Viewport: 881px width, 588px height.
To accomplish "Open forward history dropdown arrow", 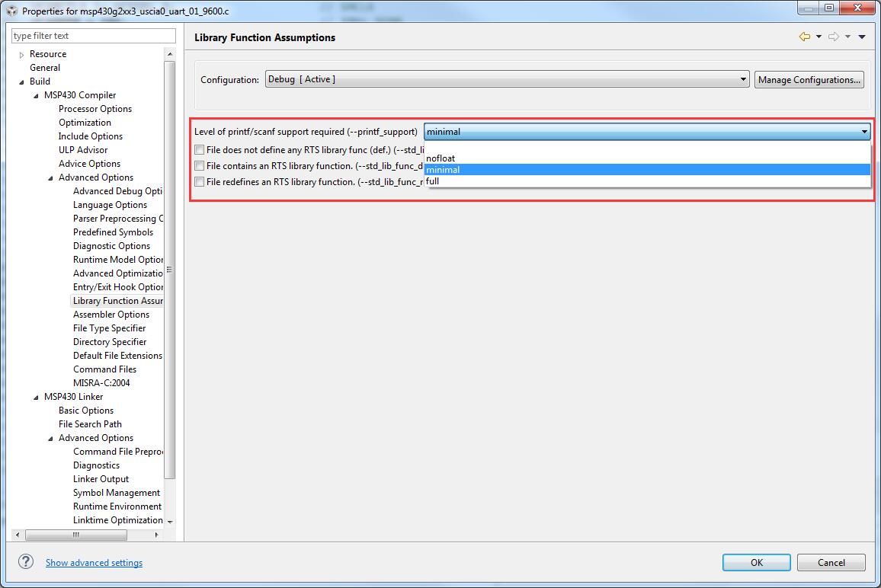I will tap(848, 37).
